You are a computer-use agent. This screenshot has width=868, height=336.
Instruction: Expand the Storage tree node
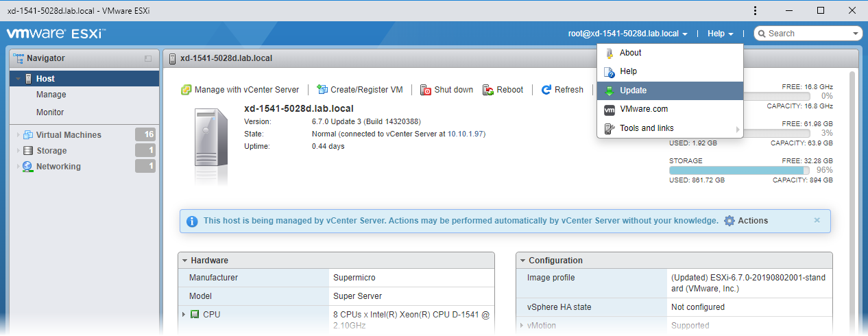pos(18,151)
